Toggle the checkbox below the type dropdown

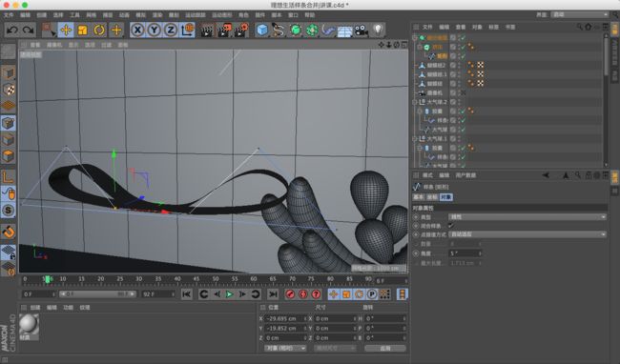pyautogui.click(x=450, y=226)
